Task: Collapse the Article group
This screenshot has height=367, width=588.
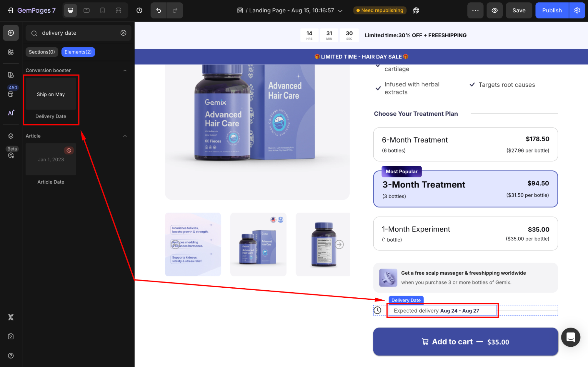Action: coord(125,136)
